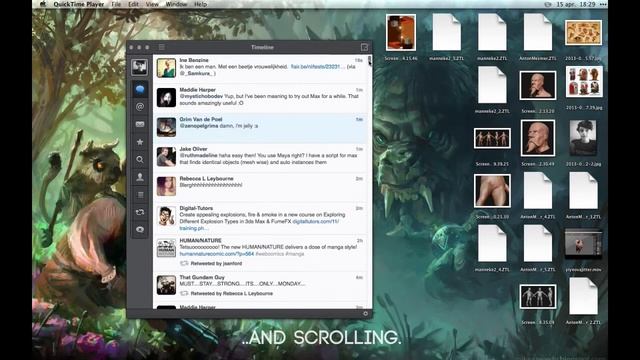
Task: Open the QuickTime Player menu
Action: coord(78,4)
